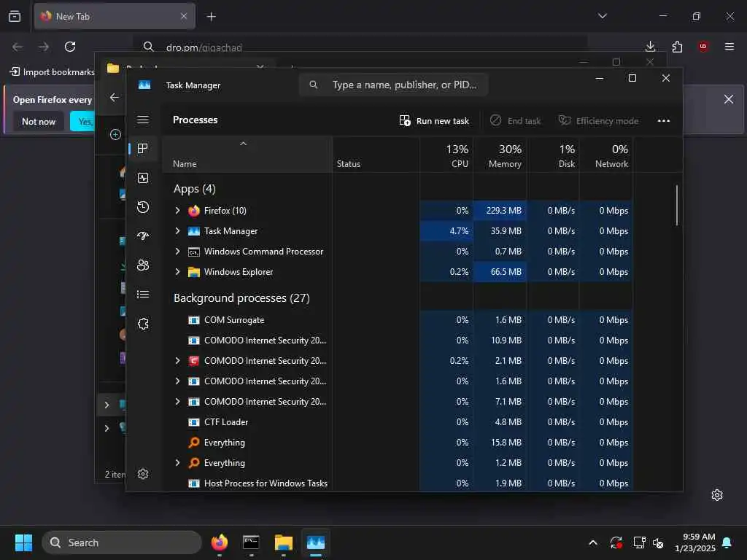Open the Details page sidebar icon
This screenshot has width=747, height=560.
click(143, 295)
